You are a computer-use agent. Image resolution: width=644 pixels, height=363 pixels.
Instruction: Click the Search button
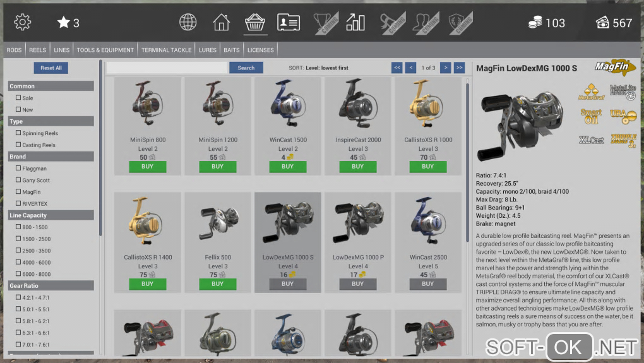click(x=246, y=68)
